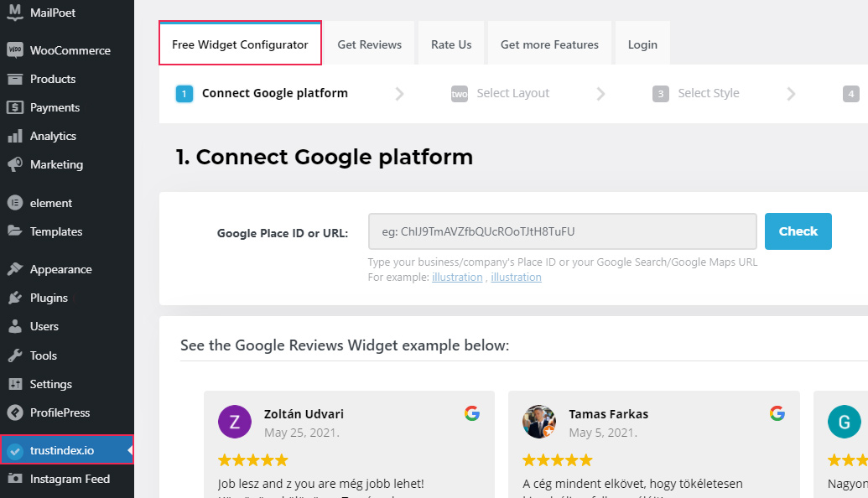Click step 4 number badge
The image size is (868, 498).
(851, 94)
